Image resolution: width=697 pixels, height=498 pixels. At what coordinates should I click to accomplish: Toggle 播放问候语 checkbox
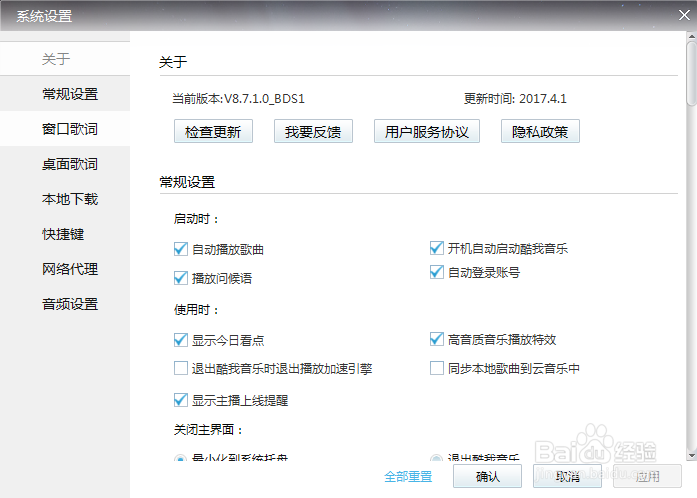[180, 278]
